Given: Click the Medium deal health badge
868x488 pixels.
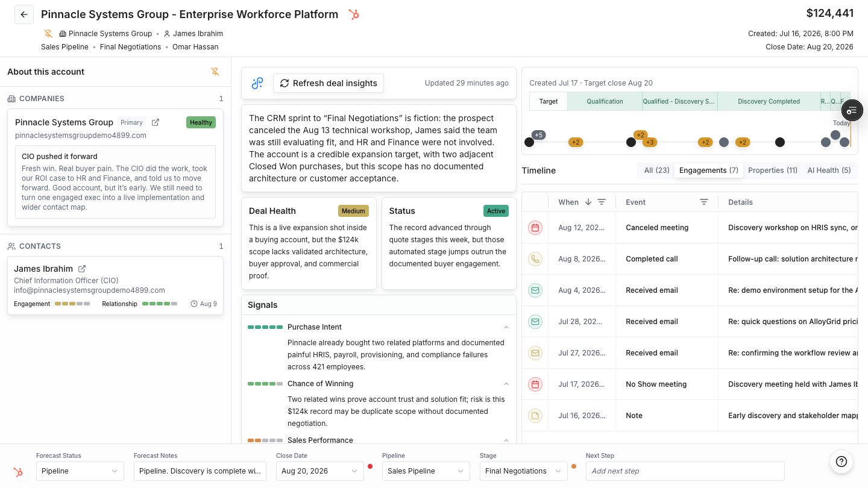Looking at the screenshot, I should [353, 211].
